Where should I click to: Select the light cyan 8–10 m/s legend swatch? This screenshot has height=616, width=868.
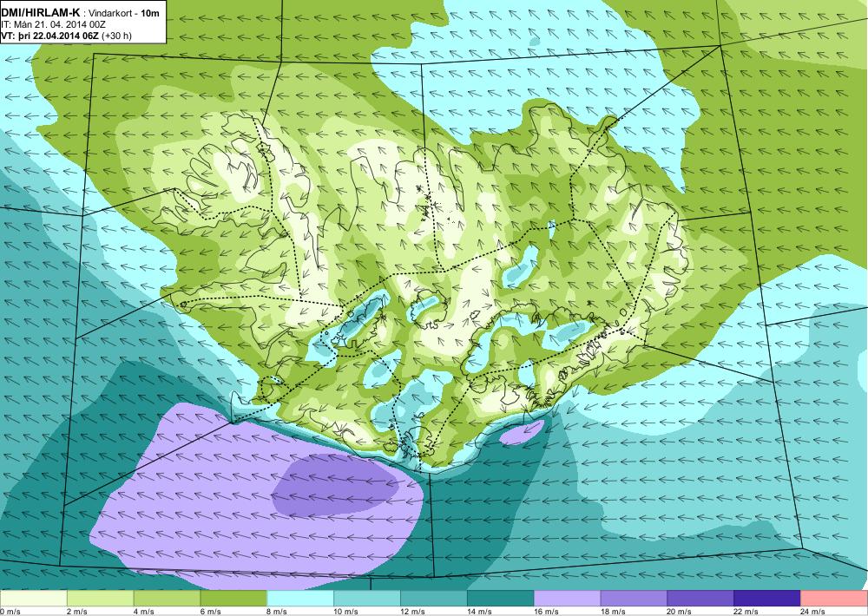click(x=300, y=599)
